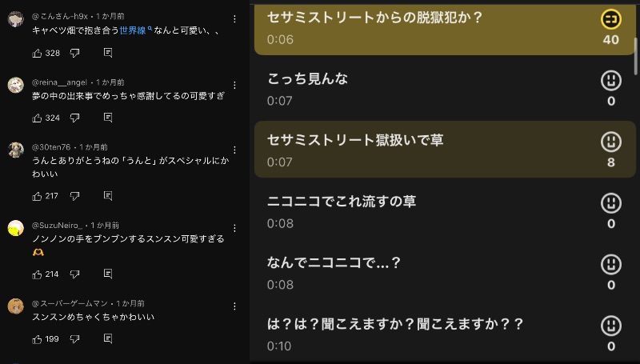Toggle nicoru for こっち見んな comment
This screenshot has width=640, height=364.
(610, 81)
